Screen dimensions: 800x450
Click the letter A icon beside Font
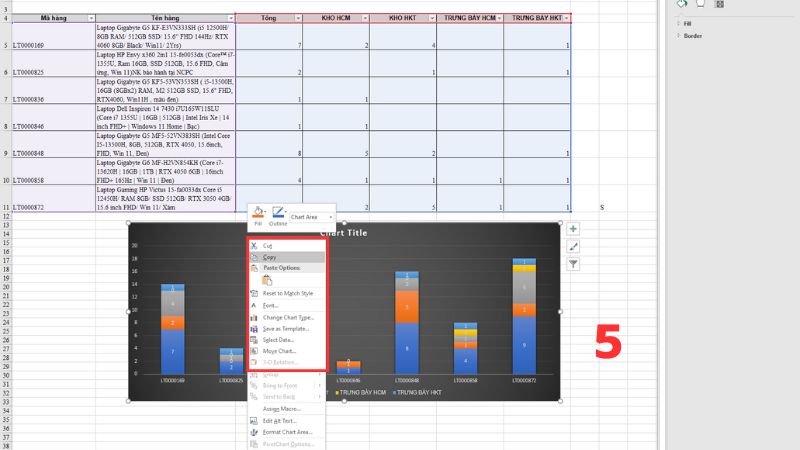pyautogui.click(x=254, y=306)
